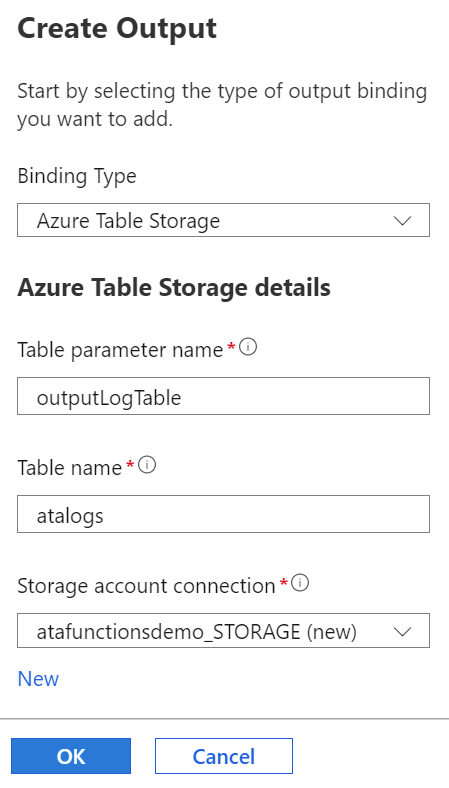
Task: Dismiss the dialog with Cancel
Action: (x=224, y=756)
